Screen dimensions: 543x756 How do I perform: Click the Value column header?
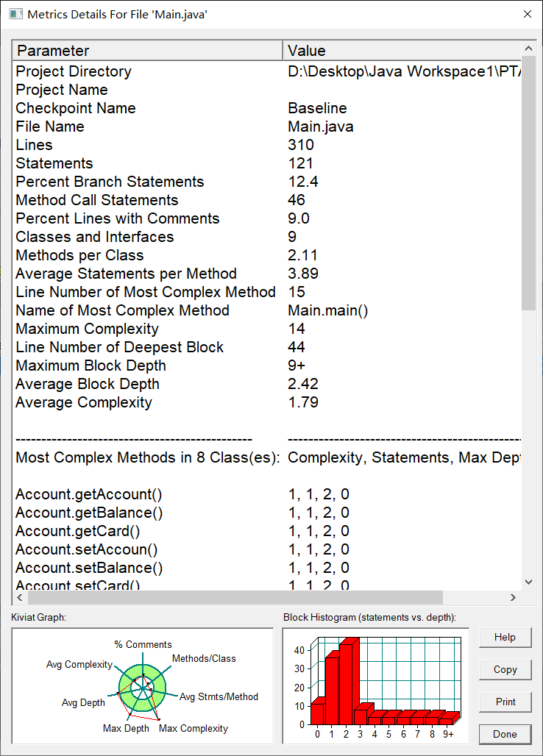pos(402,51)
